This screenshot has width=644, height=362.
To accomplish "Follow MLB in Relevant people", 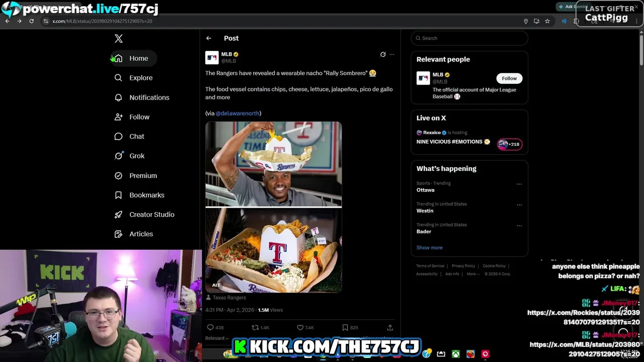I will tap(509, 78).
